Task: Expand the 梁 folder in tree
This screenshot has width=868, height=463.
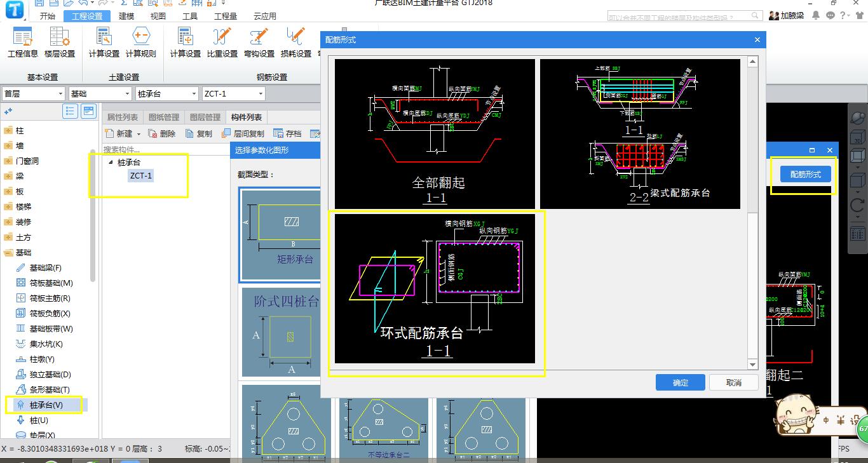Action: [x=8, y=177]
